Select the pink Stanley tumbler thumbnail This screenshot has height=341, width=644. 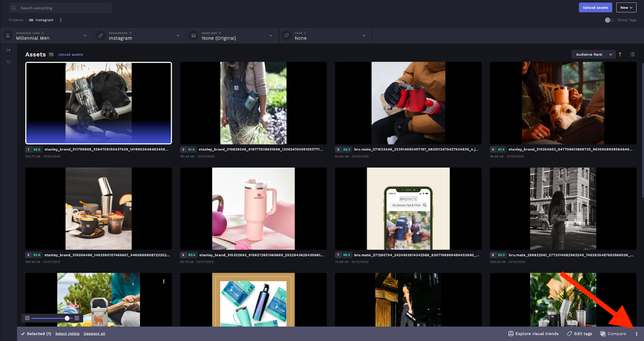[x=253, y=209]
